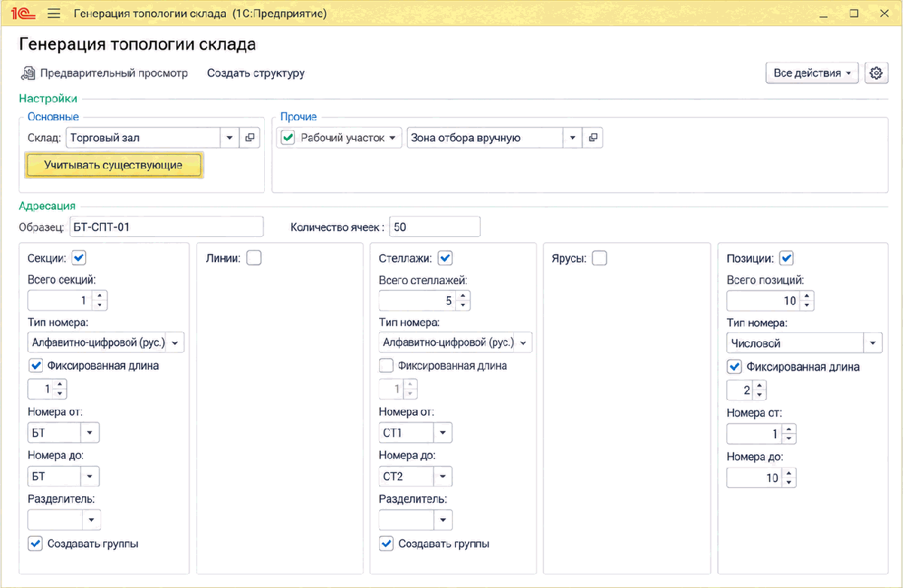Open the Склад field's open-record icon
The image size is (903, 588).
click(249, 138)
